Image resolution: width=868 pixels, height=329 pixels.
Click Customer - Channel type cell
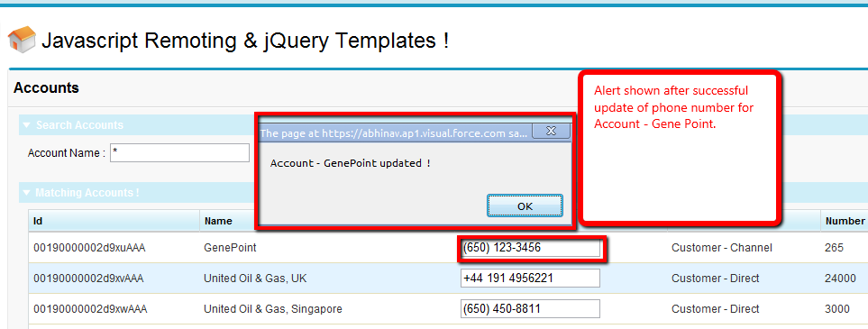(722, 248)
